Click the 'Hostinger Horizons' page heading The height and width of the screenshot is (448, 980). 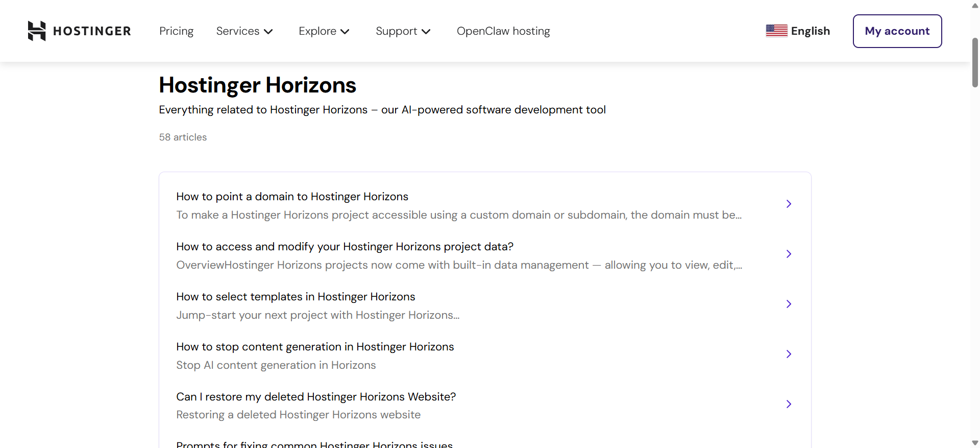[257, 85]
